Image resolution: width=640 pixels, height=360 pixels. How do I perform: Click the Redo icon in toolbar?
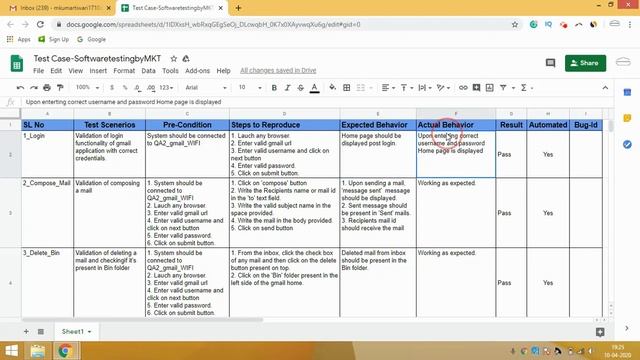click(34, 88)
